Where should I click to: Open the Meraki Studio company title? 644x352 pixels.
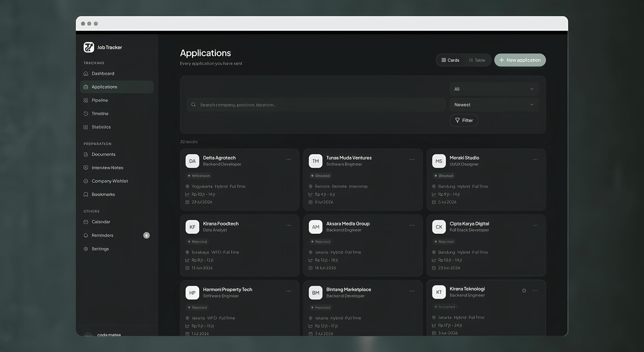pos(464,158)
